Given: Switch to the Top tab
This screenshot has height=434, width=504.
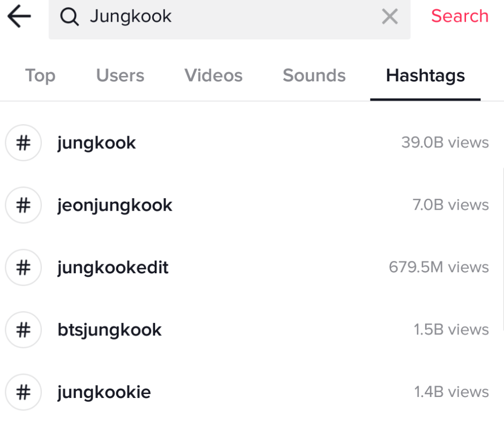Looking at the screenshot, I should click(40, 75).
